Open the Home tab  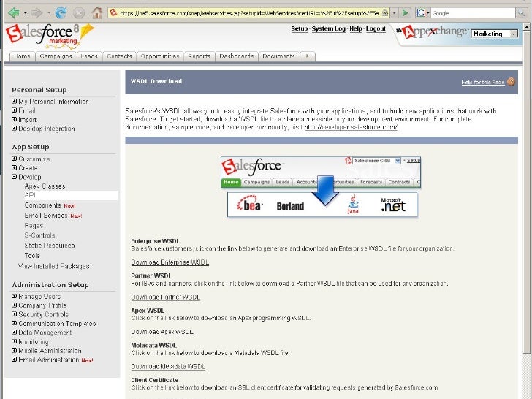coord(22,56)
